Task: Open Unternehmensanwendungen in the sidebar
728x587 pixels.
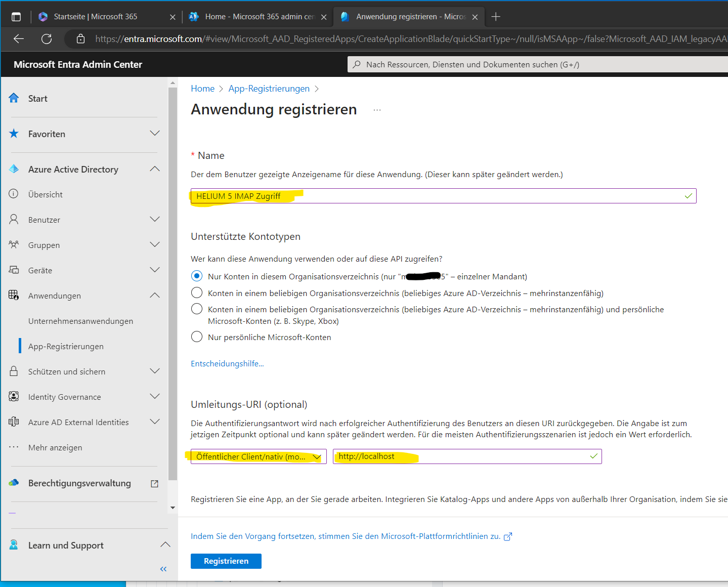Action: (x=80, y=321)
